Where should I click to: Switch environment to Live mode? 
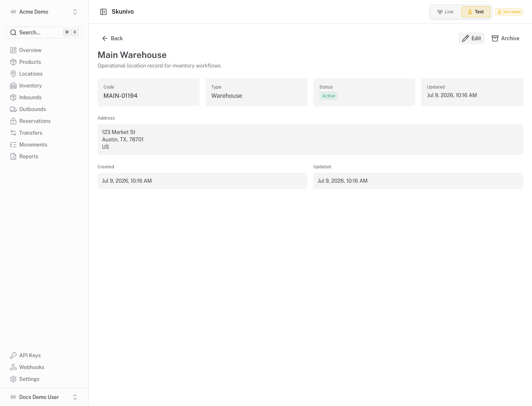pos(445,12)
